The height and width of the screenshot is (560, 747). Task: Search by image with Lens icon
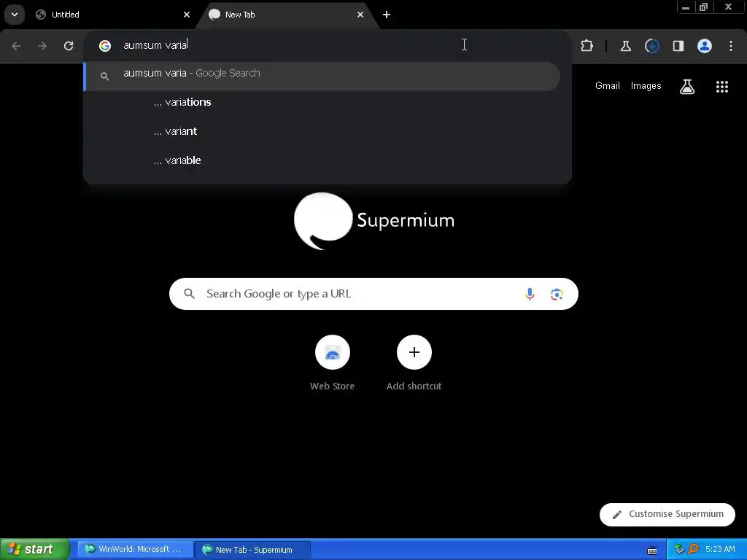point(557,295)
